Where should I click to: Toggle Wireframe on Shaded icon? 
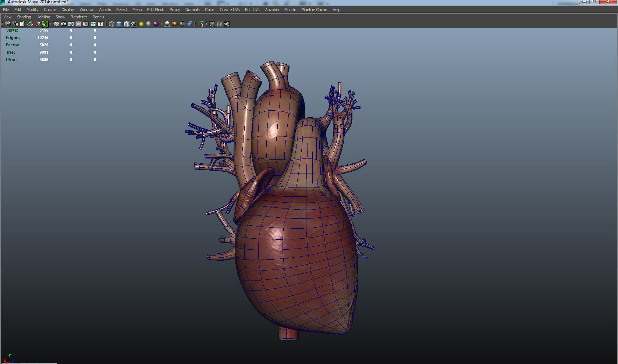pos(127,24)
